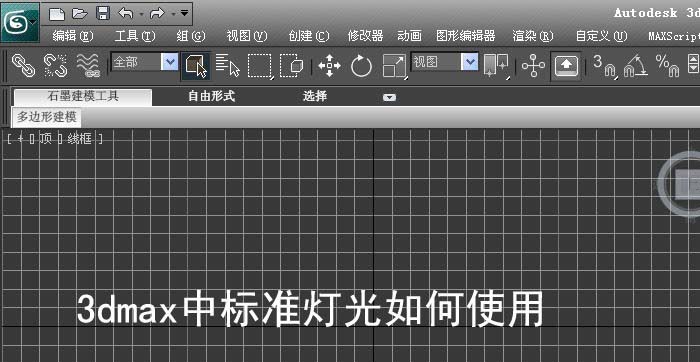Open the 自定义(U) menu
The image size is (700, 362).
tap(601, 36)
